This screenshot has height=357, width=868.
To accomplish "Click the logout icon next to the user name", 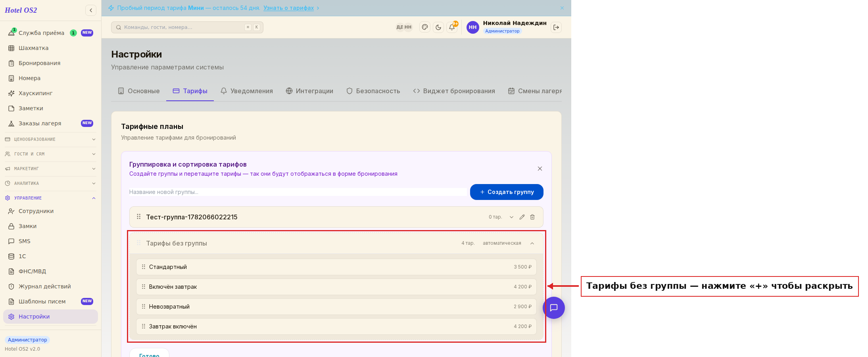I will coord(556,27).
